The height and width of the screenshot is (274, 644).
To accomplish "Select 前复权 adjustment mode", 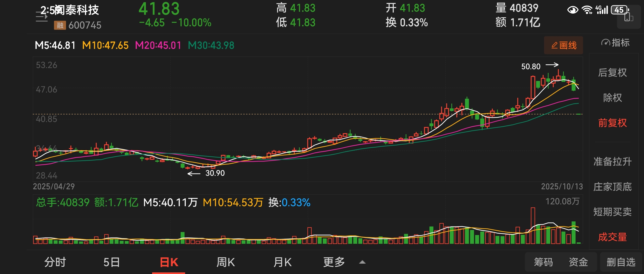I will [612, 123].
